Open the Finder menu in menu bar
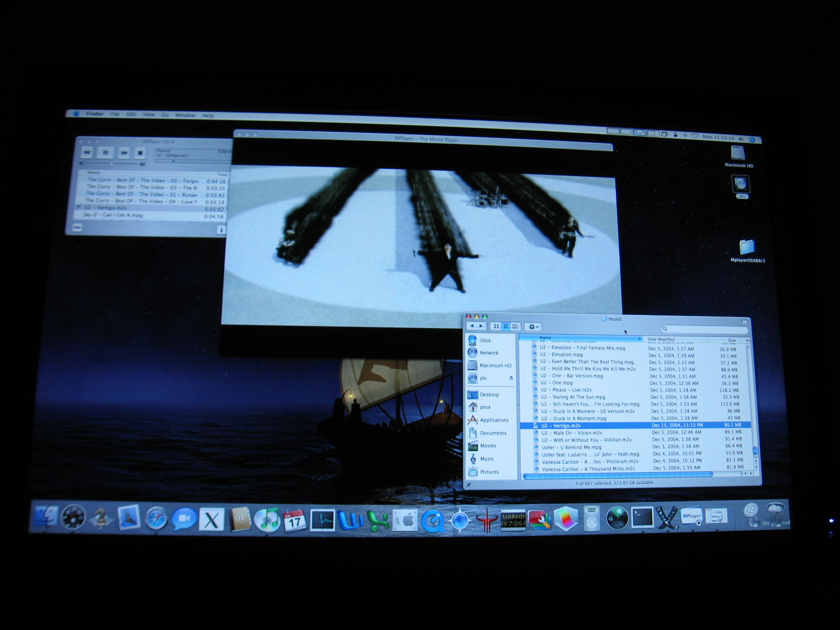 pos(94,114)
